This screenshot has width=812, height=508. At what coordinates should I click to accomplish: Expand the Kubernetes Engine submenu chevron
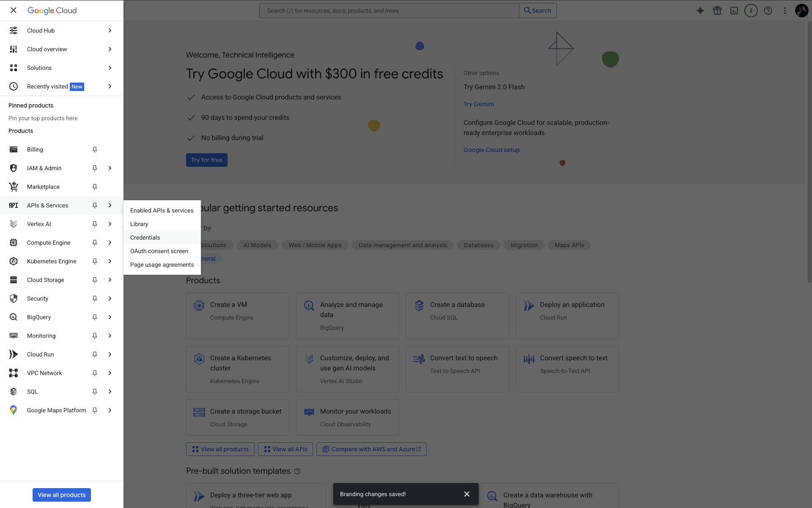[x=110, y=261]
